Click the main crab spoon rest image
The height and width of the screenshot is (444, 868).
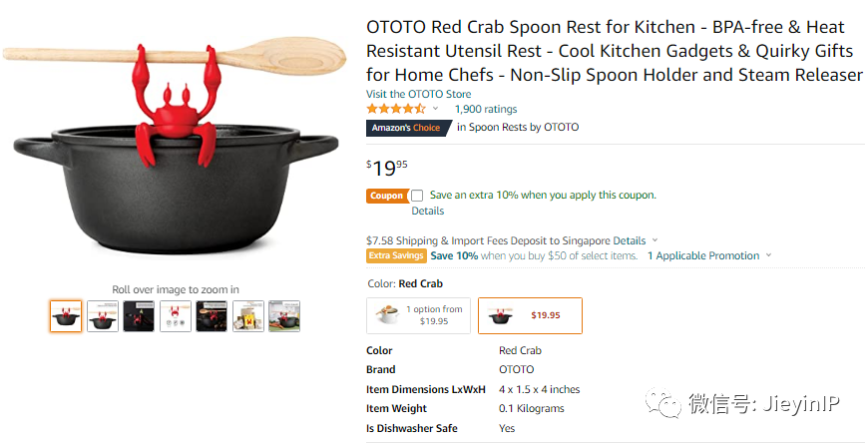[x=175, y=145]
